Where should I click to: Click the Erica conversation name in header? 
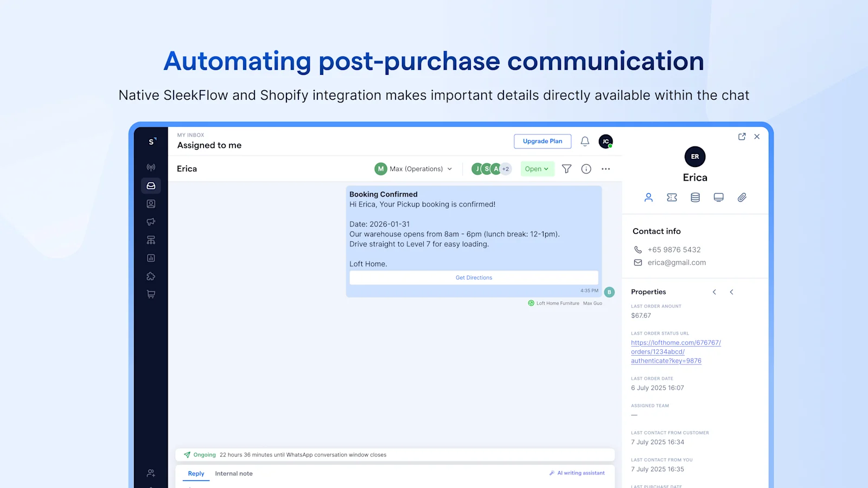coord(187,169)
